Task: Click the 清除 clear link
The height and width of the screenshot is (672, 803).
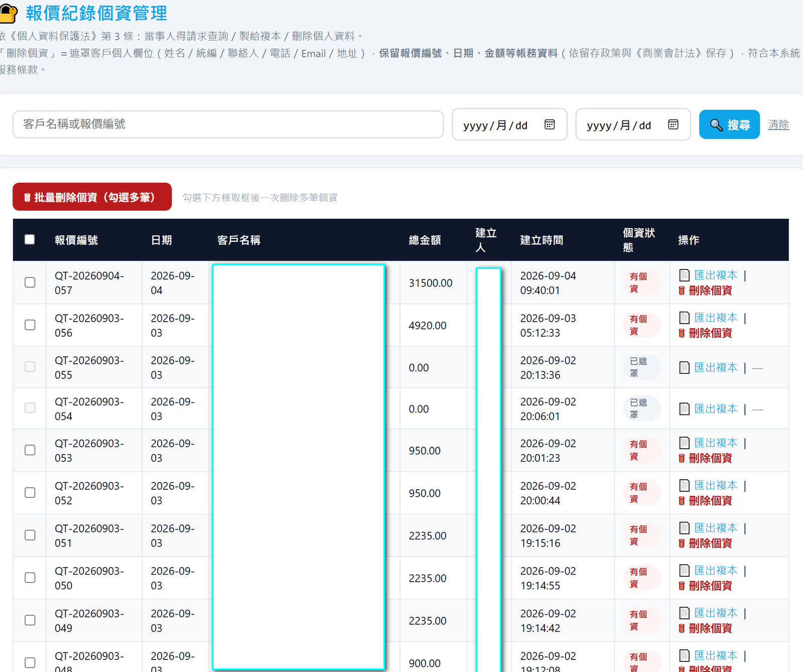Action: [778, 124]
